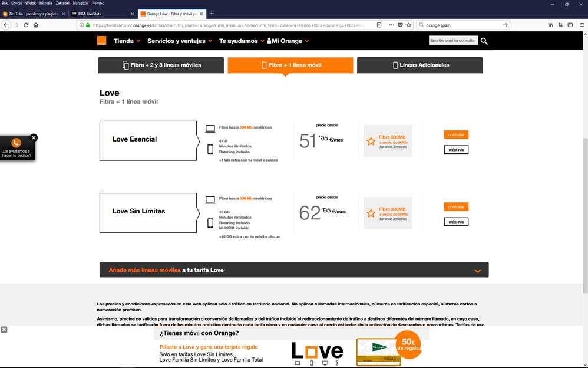Toggle reader view icon

[x=379, y=25]
